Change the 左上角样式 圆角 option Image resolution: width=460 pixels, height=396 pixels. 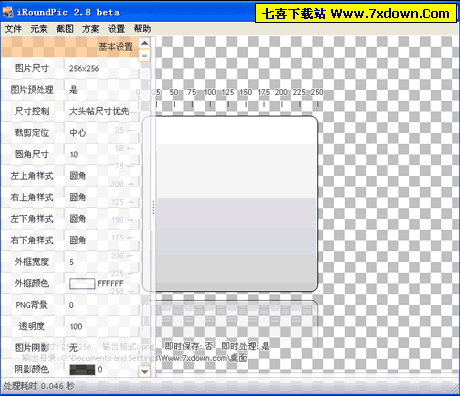pyautogui.click(x=102, y=176)
